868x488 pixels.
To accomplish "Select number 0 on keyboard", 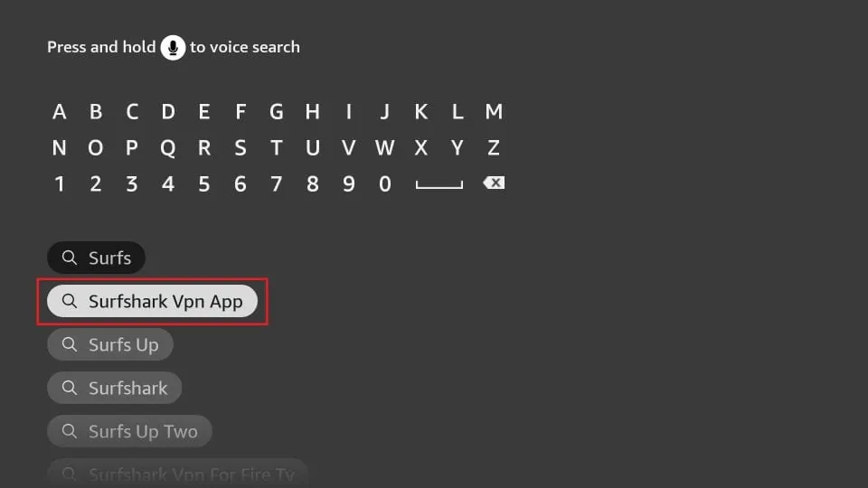I will [x=385, y=183].
